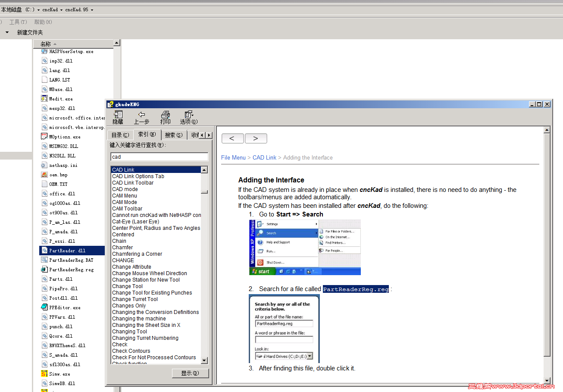Click the Hide (隐藏) toolbar icon
Viewport: 563px width, 392px height.
(x=118, y=114)
